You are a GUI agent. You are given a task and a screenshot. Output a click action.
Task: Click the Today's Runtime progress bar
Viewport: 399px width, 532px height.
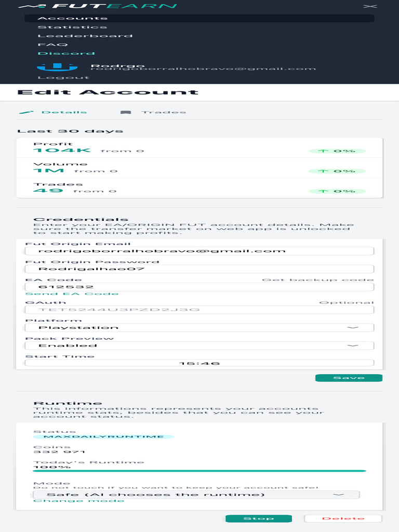tap(199, 471)
